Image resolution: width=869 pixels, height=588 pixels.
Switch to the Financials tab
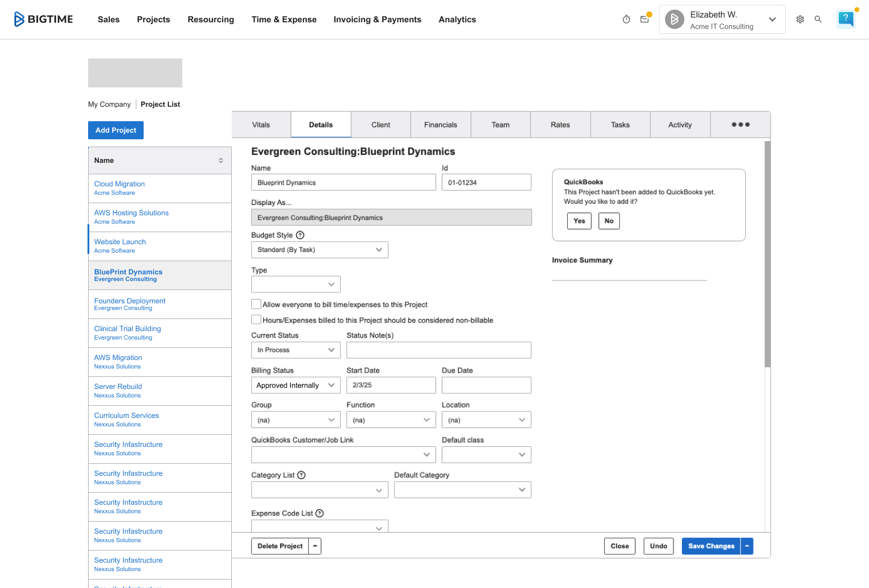pyautogui.click(x=441, y=125)
